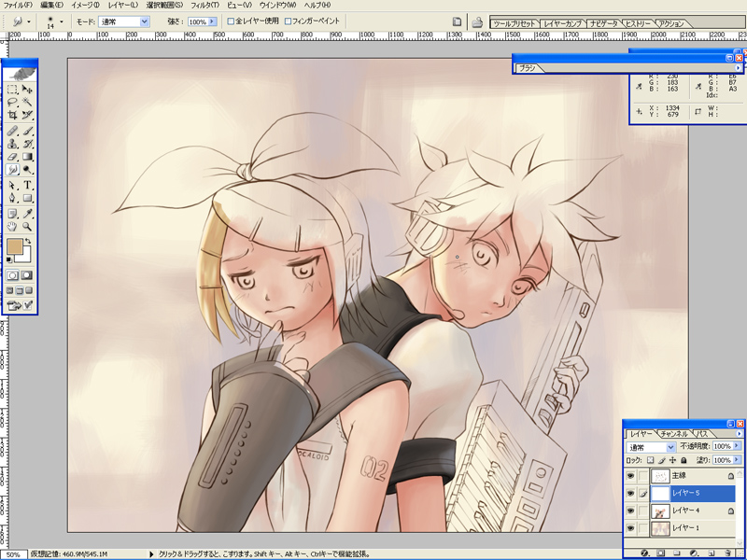Select the Path Selection arrow tool

(12, 185)
